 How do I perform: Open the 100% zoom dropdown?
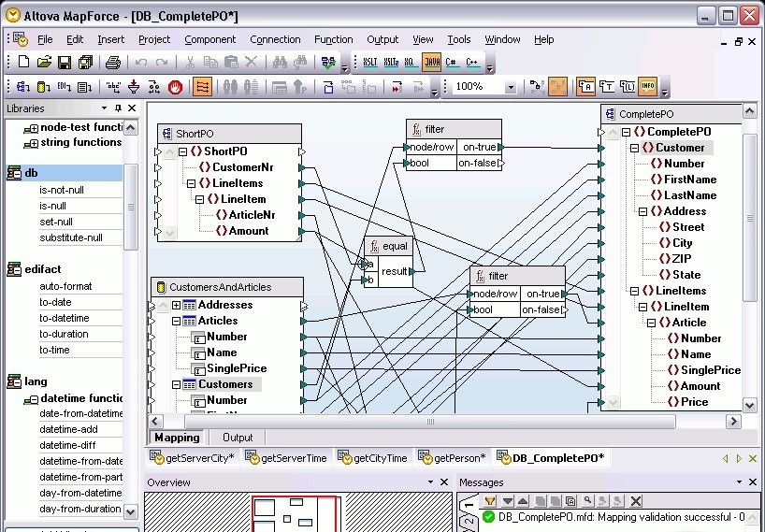pos(511,87)
